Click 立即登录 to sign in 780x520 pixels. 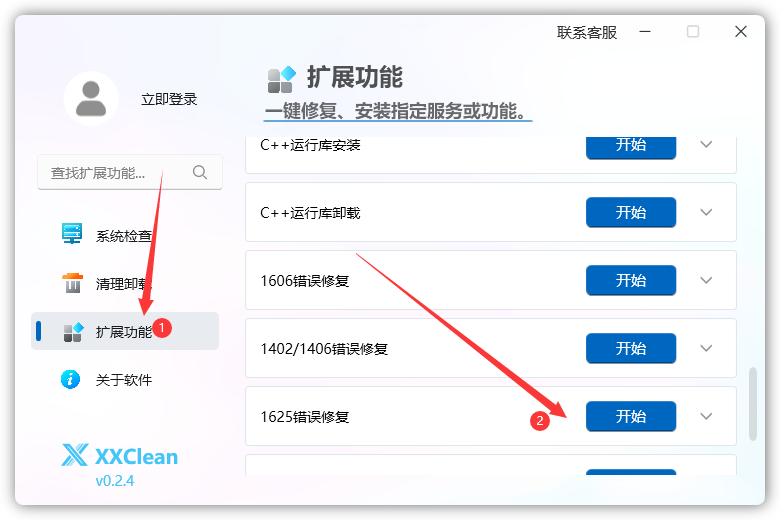[x=169, y=99]
